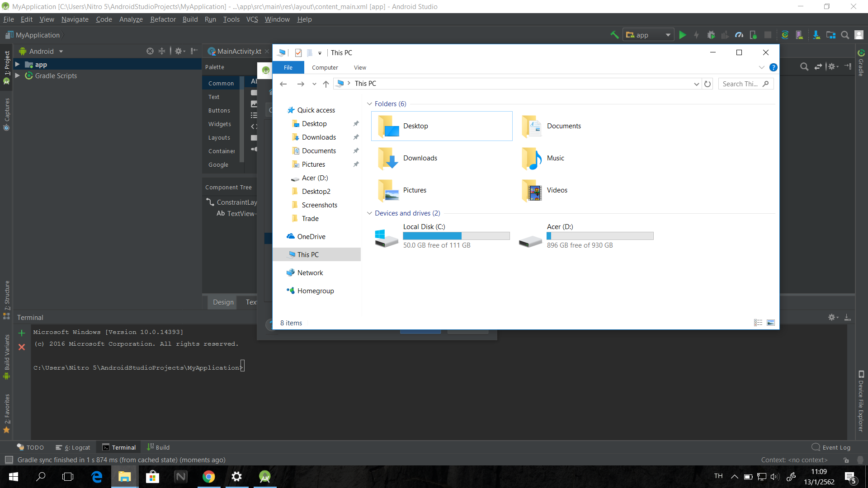
Task: Click the Make Project hammer icon
Action: (614, 35)
